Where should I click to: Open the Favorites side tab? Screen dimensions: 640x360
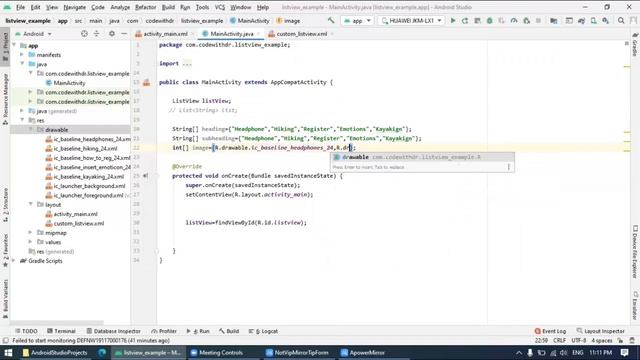(x=5, y=250)
